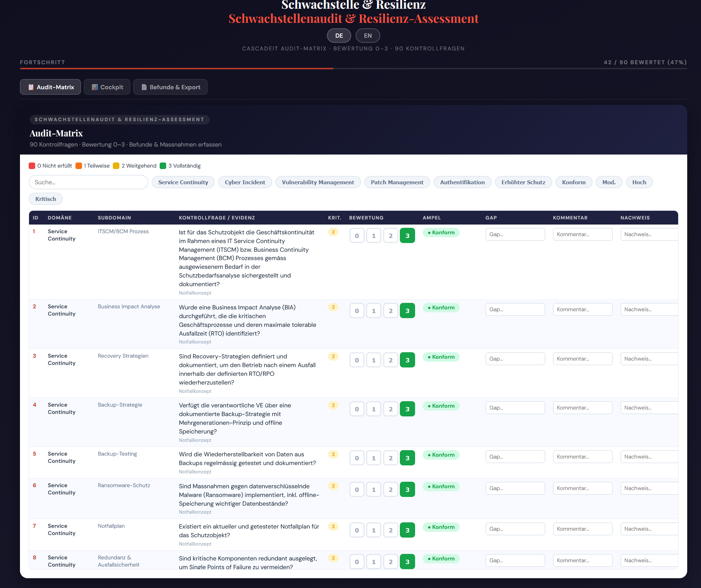Image resolution: width=701 pixels, height=588 pixels.
Task: Toggle the Hoch filter chip
Action: 639,182
